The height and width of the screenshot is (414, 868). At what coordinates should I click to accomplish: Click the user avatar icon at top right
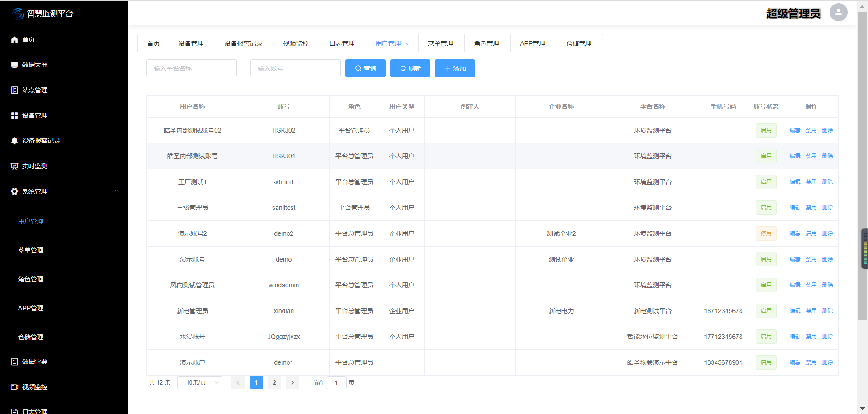(x=838, y=12)
